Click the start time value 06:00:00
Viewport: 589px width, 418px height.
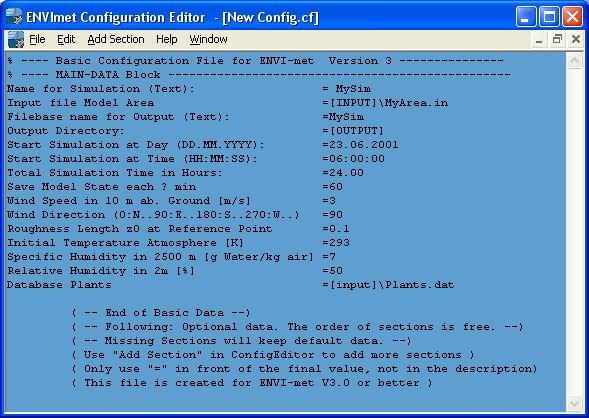[356, 158]
